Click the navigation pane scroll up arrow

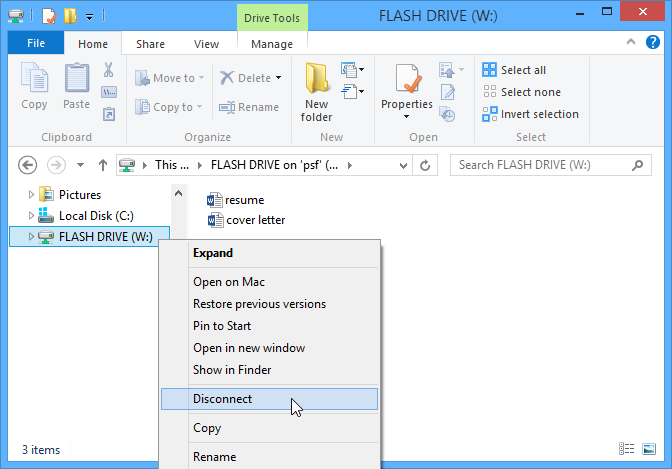[x=179, y=193]
